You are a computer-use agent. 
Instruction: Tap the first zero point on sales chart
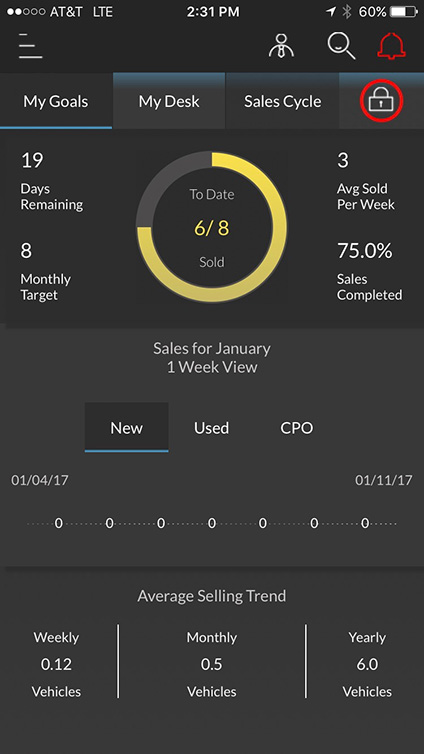(58, 523)
